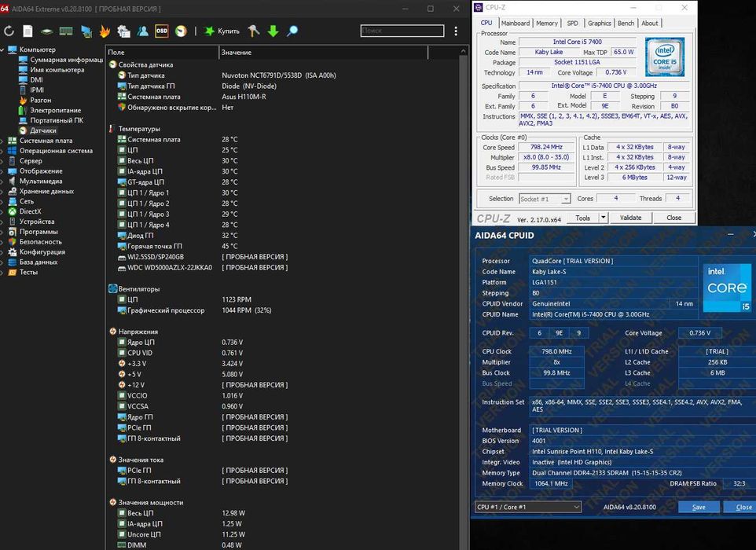Viewport: 756px width, 550px height.
Task: Select the Горячая точка ГП row
Action: point(282,246)
